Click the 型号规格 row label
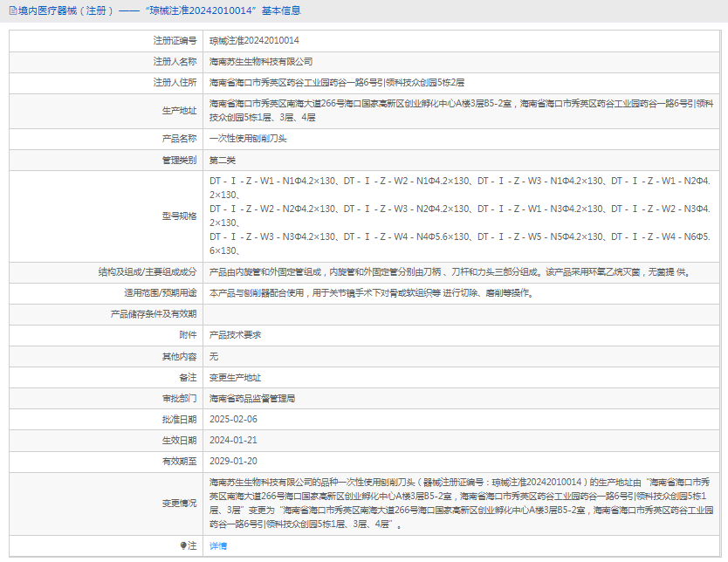 179,216
